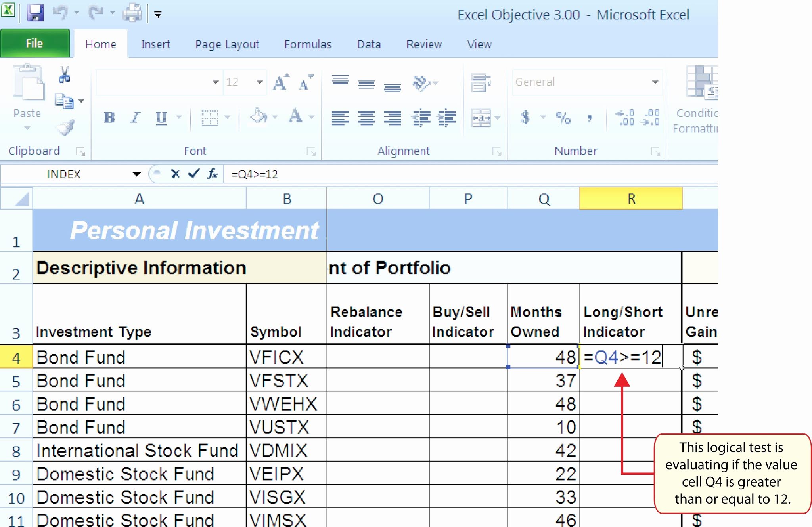The image size is (812, 527).
Task: Open the Customize Quick Access Toolbar arrow
Action: coord(158,15)
